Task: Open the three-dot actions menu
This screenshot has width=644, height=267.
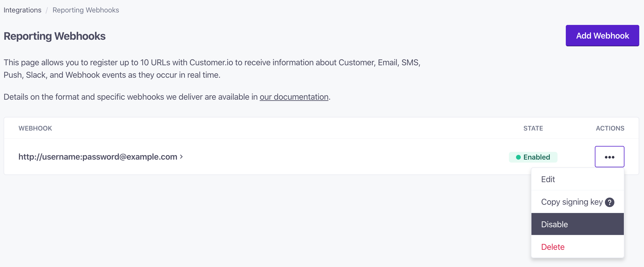Action: [x=609, y=157]
